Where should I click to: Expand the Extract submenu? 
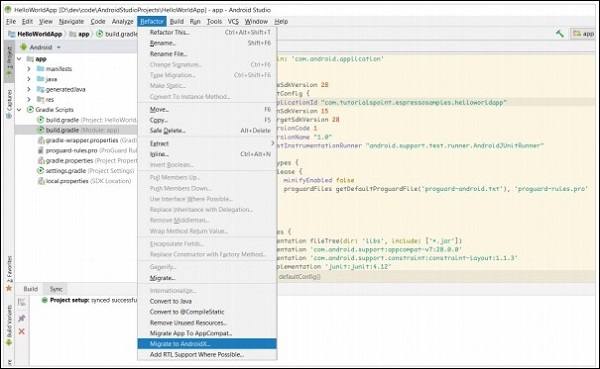pyautogui.click(x=207, y=144)
